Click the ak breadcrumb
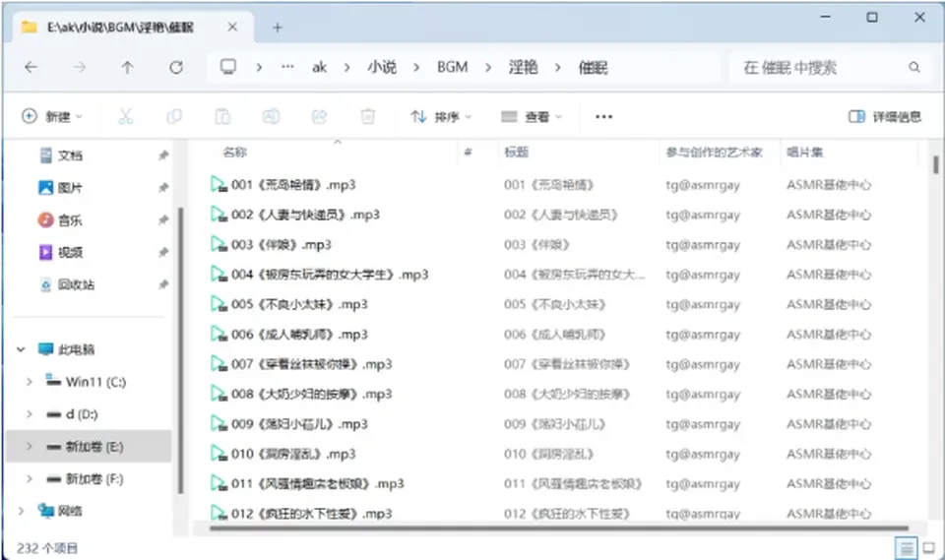Screen dimensions: 945x560 (x=319, y=68)
